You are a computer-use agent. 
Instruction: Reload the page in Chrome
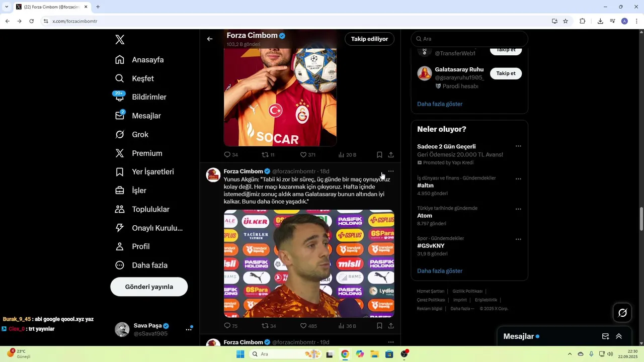pos(31,21)
